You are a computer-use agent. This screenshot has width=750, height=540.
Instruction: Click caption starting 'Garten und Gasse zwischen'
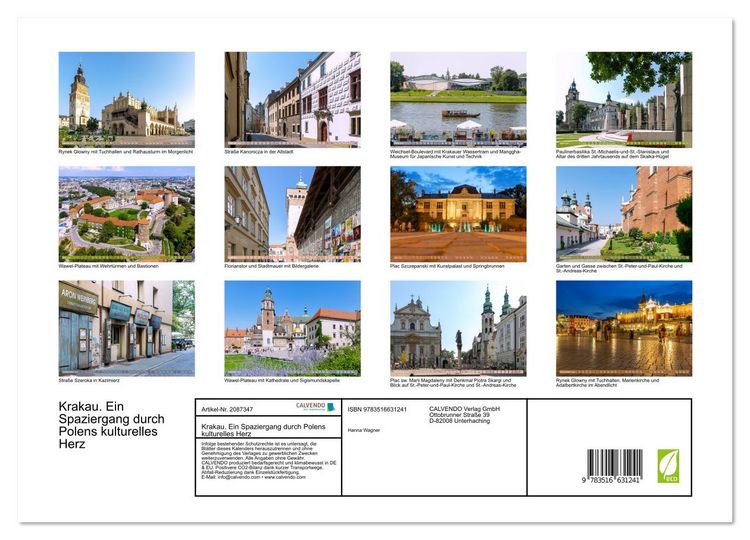click(619, 268)
